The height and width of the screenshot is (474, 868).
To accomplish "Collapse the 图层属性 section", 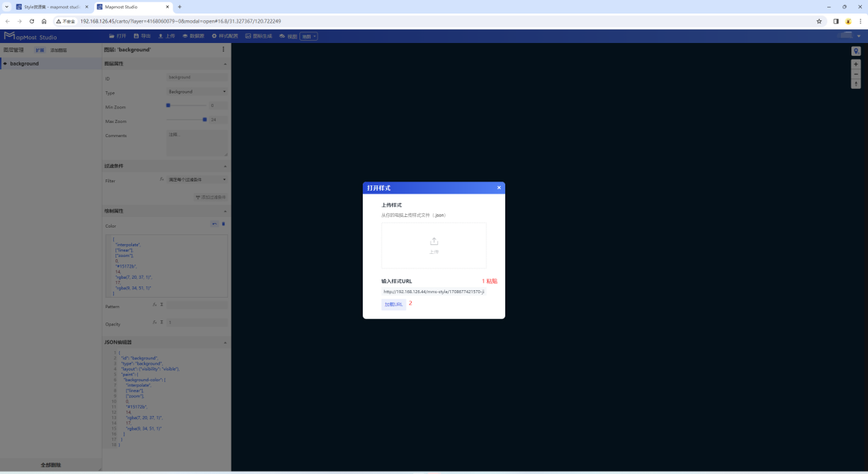I will tap(225, 64).
